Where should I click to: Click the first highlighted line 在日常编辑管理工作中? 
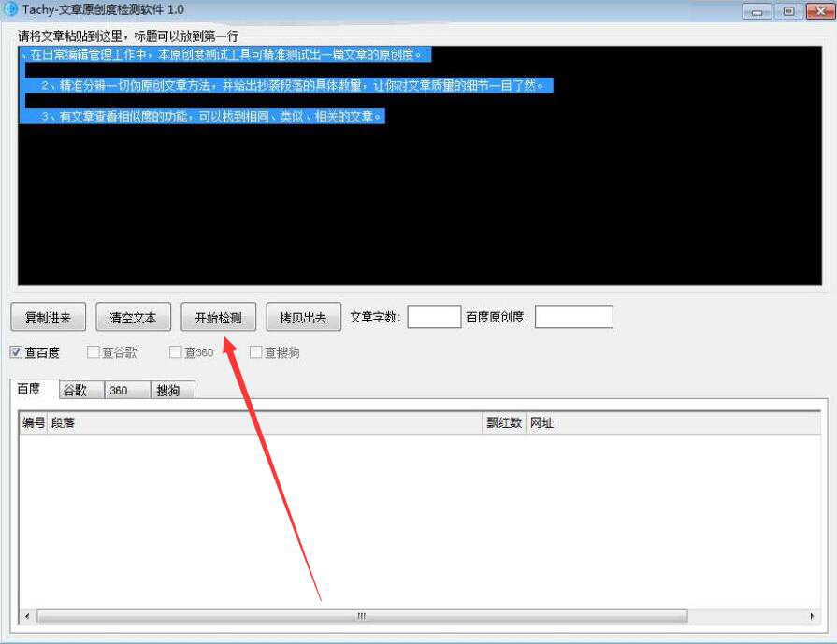(225, 54)
